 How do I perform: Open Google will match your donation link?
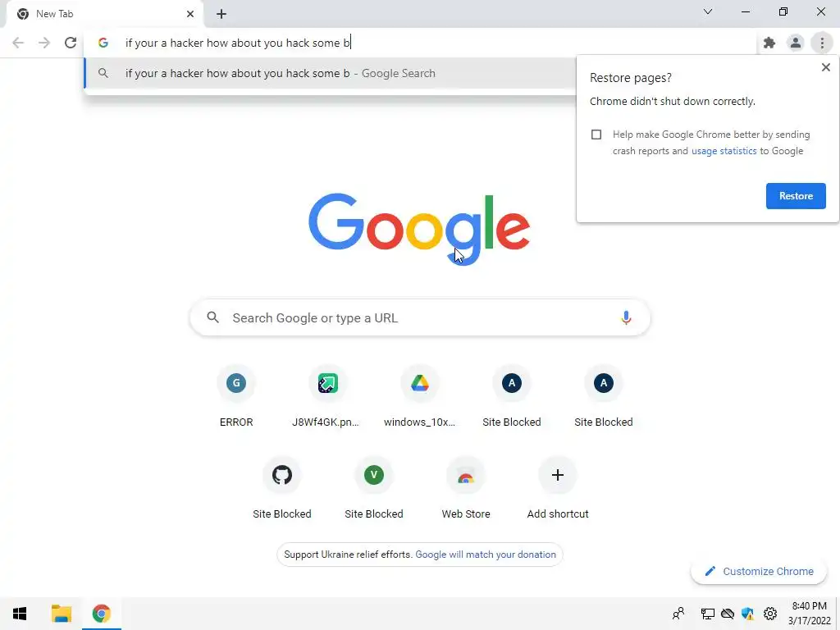coord(486,555)
